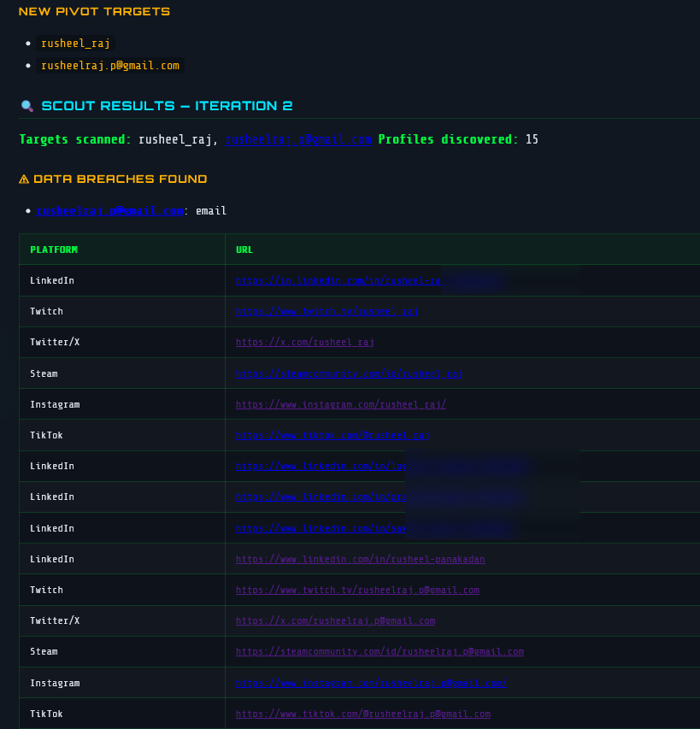Open the Twitch link containing the email address

357,590
